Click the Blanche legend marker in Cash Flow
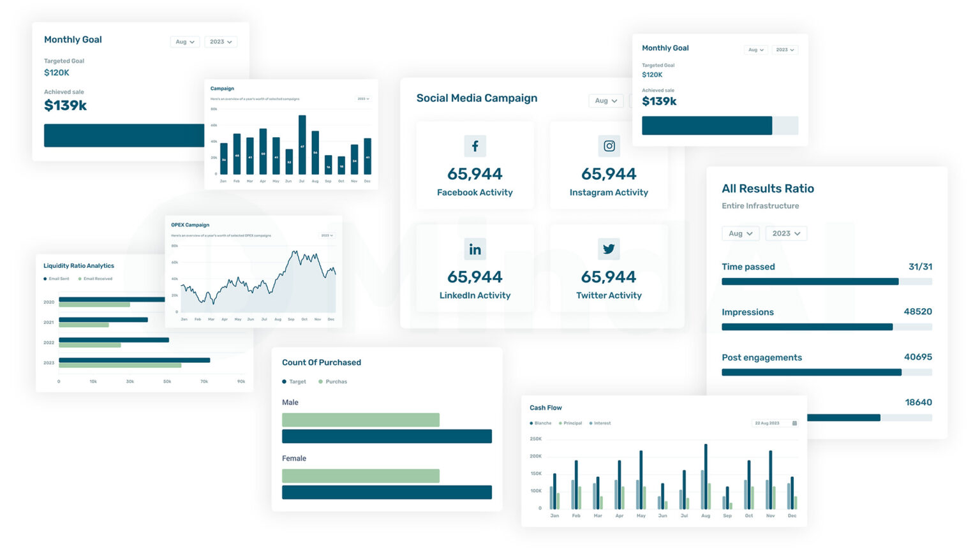The height and width of the screenshot is (551, 980). 531,423
